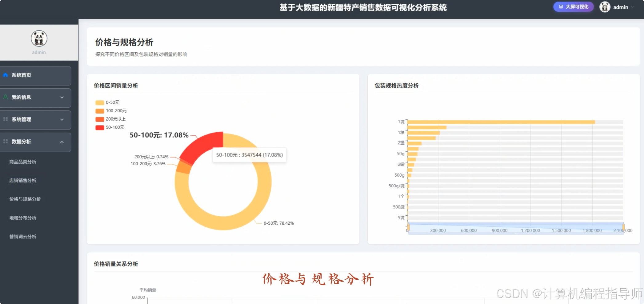Image resolution: width=644 pixels, height=304 pixels.
Task: Click the grid icon beside 系统管理
Action: tap(6, 119)
